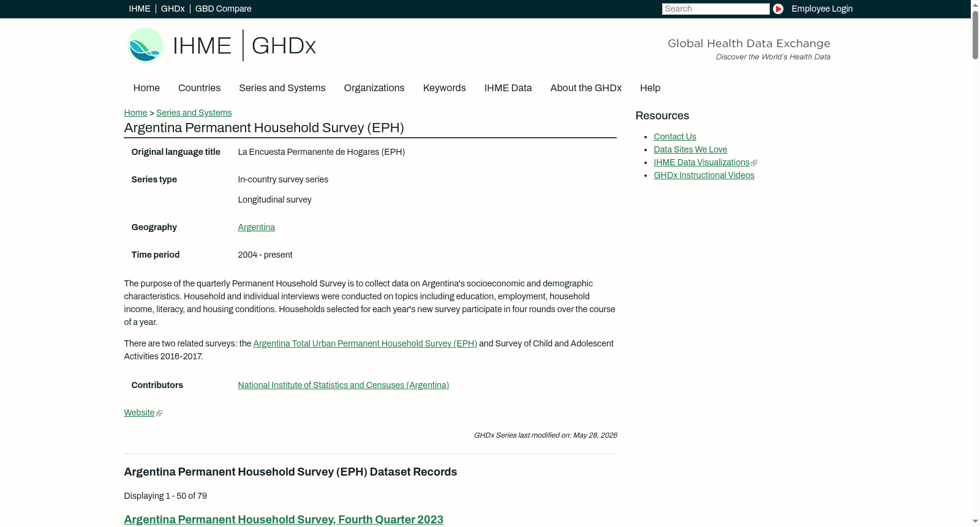Open the Keywords menu item

(444, 88)
